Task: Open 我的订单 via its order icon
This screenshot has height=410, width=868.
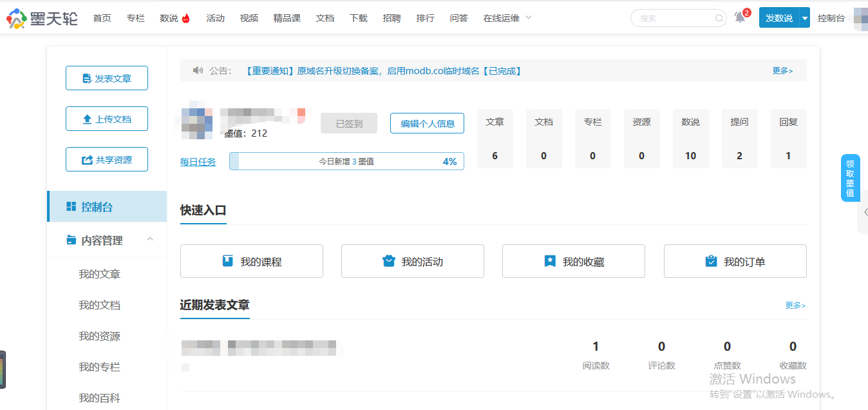Action: (x=711, y=260)
